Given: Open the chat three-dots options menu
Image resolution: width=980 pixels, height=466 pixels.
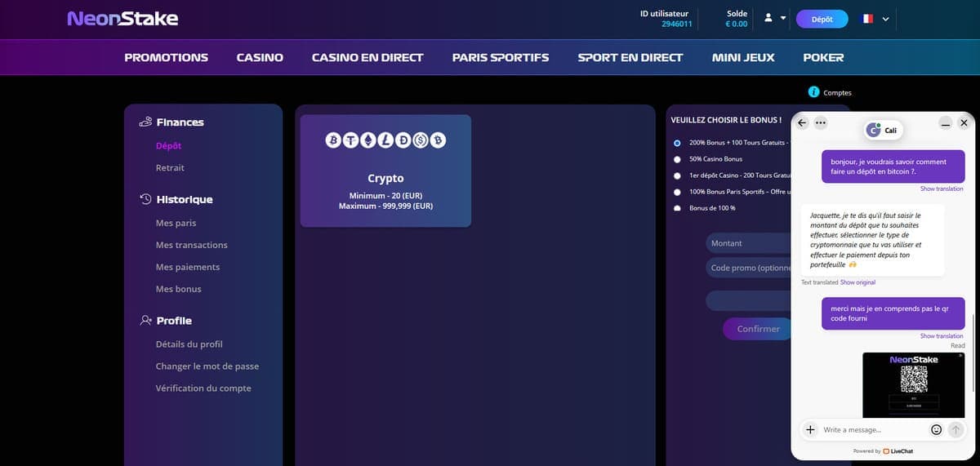Looking at the screenshot, I should point(821,123).
